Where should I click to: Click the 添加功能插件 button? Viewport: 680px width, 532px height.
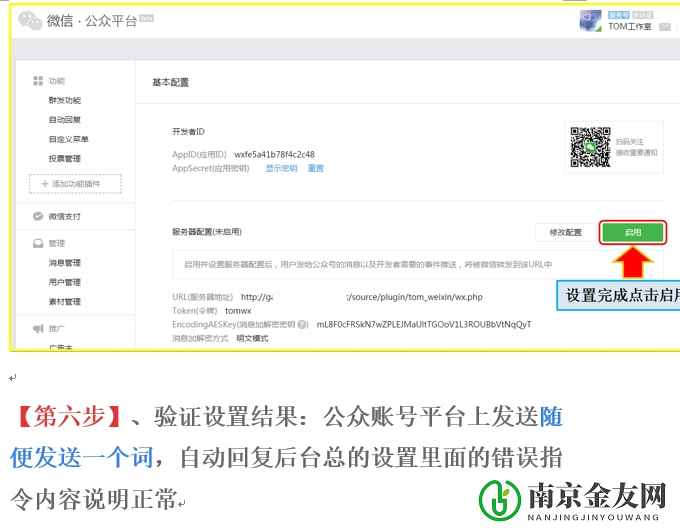tap(76, 184)
